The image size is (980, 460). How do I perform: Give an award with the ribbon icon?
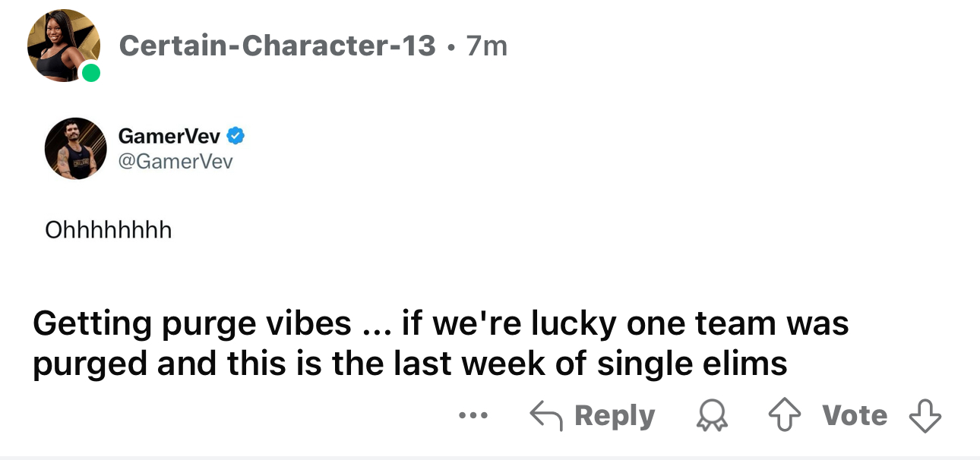coord(713,416)
